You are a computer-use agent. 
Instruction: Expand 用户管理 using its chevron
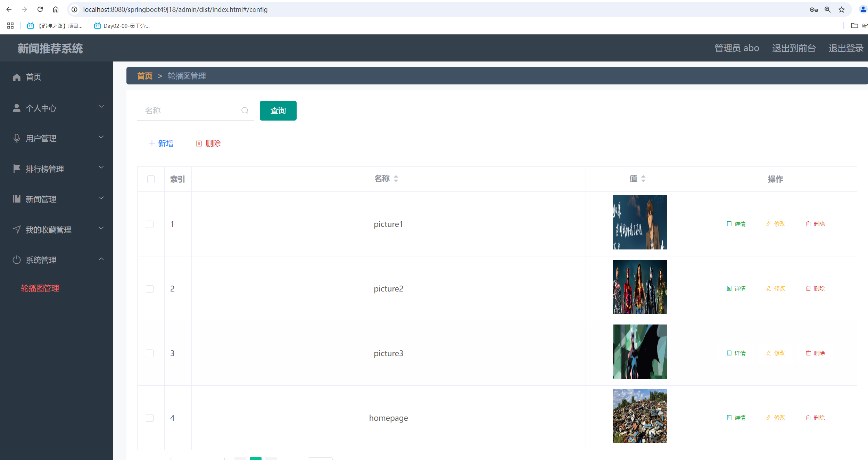point(101,137)
